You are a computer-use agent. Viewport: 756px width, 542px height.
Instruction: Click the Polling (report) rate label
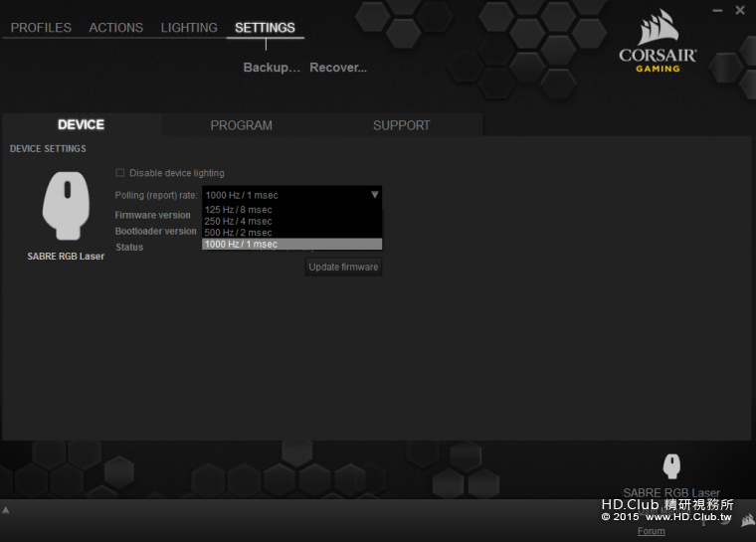(156, 195)
